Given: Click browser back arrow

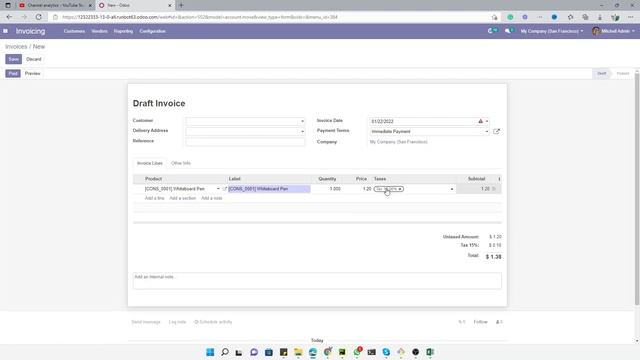Looking at the screenshot, I should (x=9, y=17).
